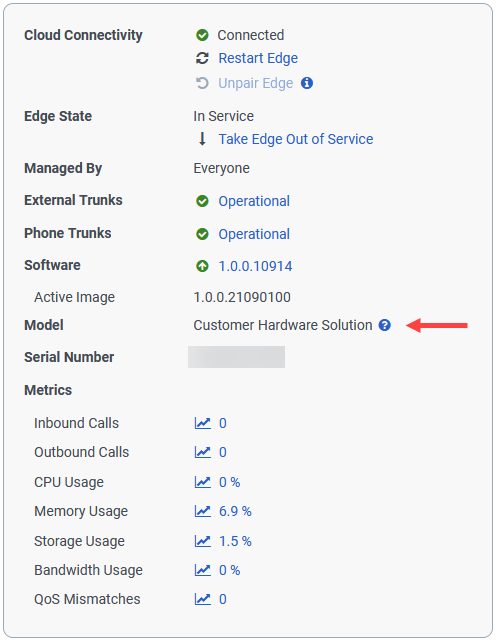Open Phone Trunks Operational link

pyautogui.click(x=254, y=234)
